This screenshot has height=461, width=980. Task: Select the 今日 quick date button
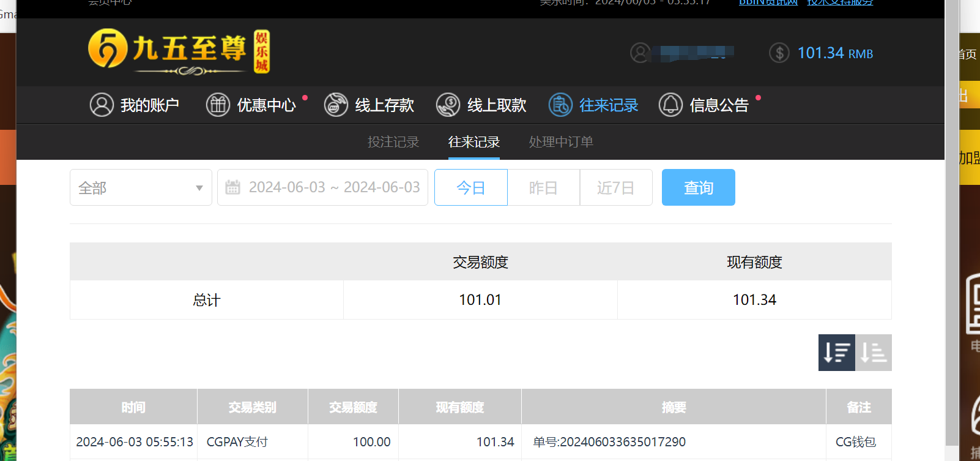[471, 187]
